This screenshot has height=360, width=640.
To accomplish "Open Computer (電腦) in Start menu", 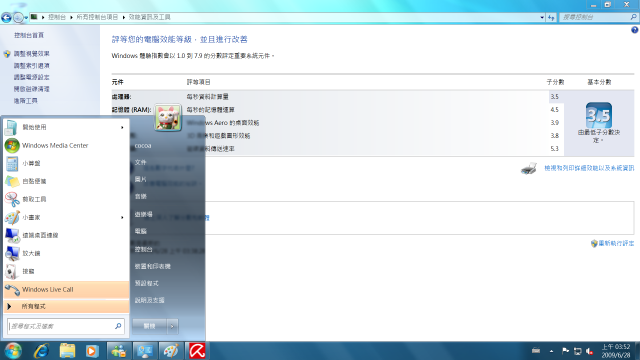I will click(x=140, y=231).
